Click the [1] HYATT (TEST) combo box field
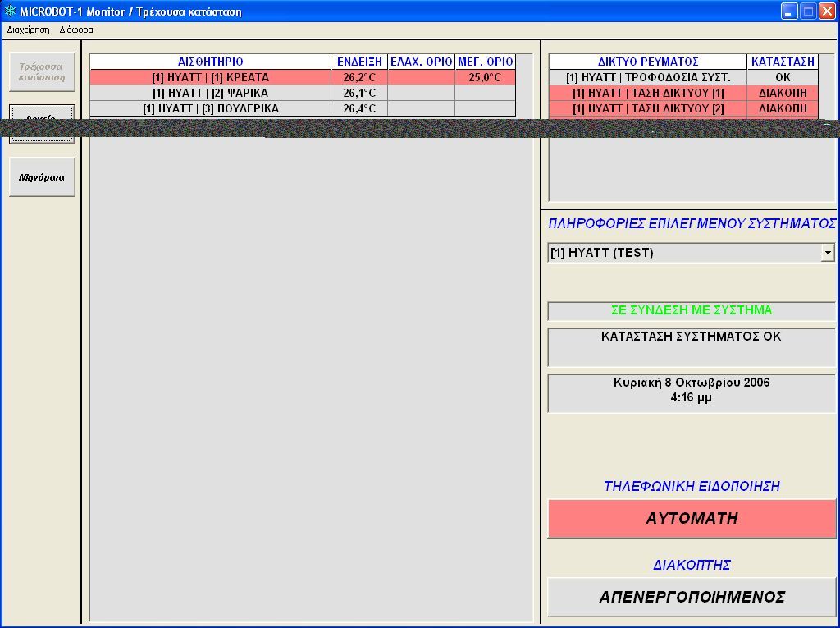 click(683, 253)
